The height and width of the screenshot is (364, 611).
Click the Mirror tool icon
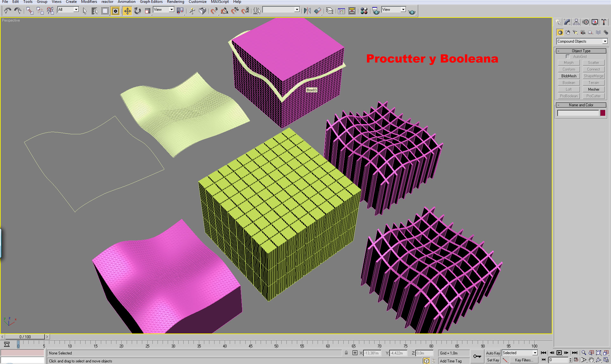pos(307,11)
